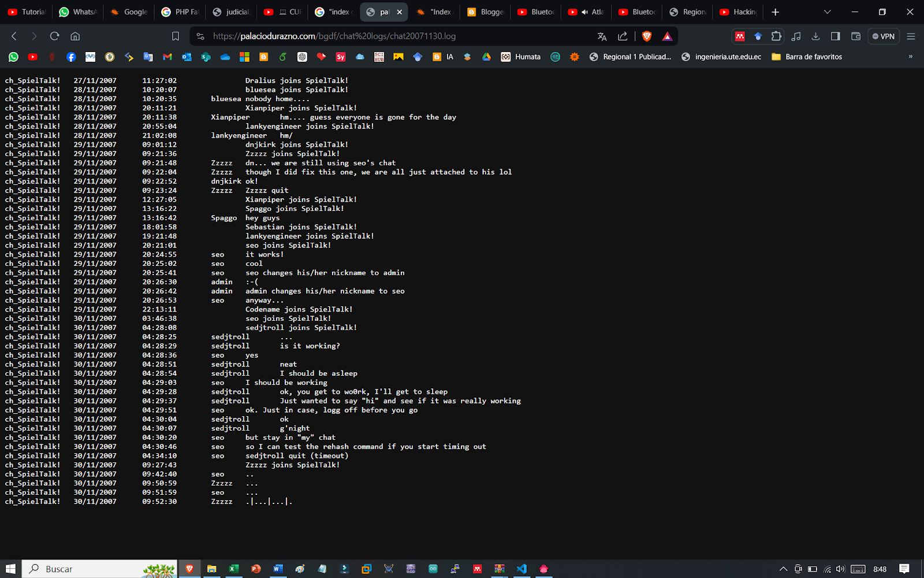Open the Google Translate bookmark icon

[148, 57]
